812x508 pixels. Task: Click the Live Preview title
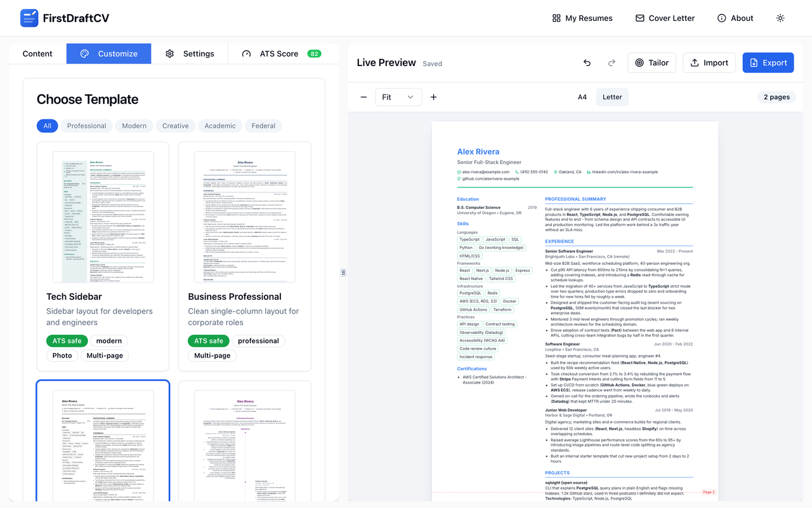(386, 63)
